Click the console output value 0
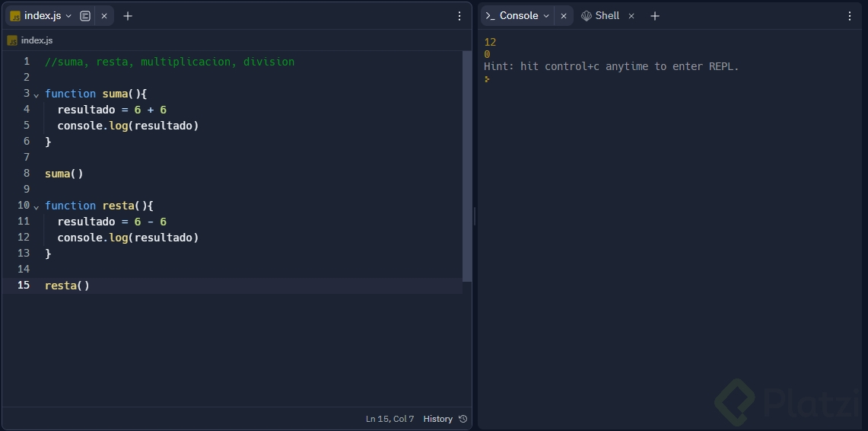The width and height of the screenshot is (868, 431). click(487, 54)
